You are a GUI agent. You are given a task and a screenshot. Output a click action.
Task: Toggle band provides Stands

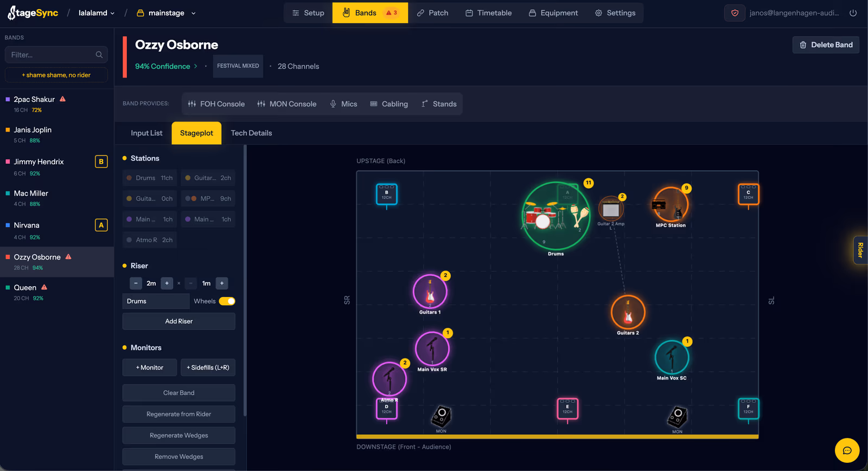pos(439,104)
